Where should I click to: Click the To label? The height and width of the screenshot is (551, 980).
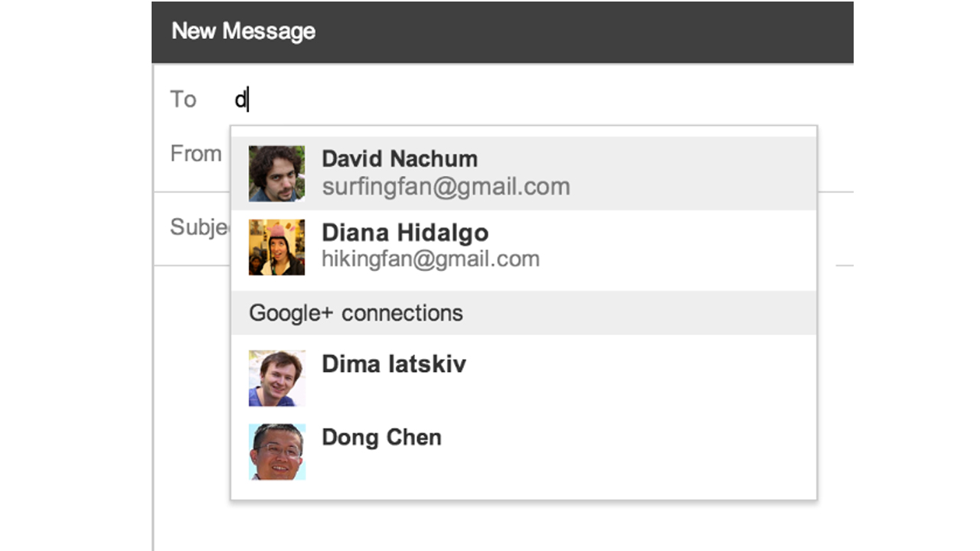(183, 99)
